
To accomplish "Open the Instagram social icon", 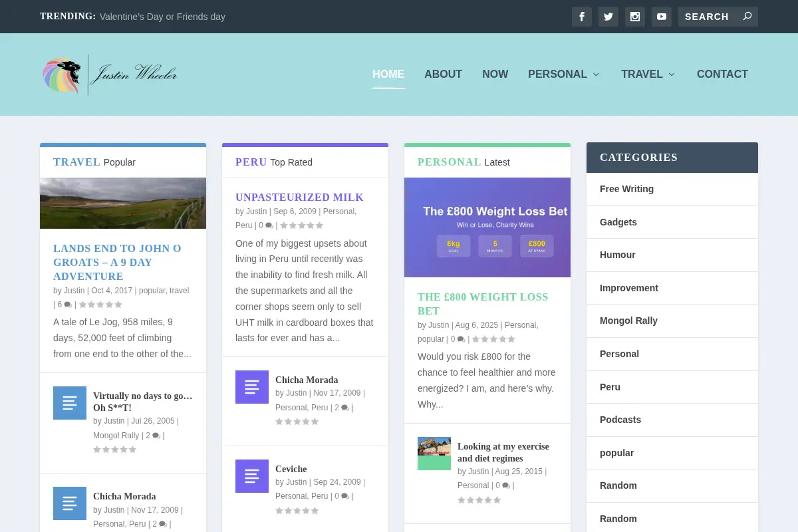I will pos(635,17).
